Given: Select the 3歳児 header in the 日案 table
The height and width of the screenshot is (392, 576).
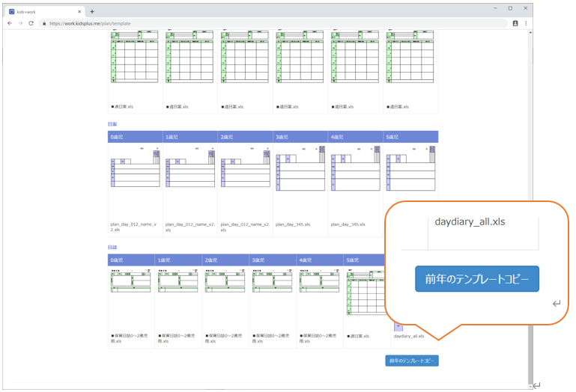Looking at the screenshot, I should click(x=300, y=137).
